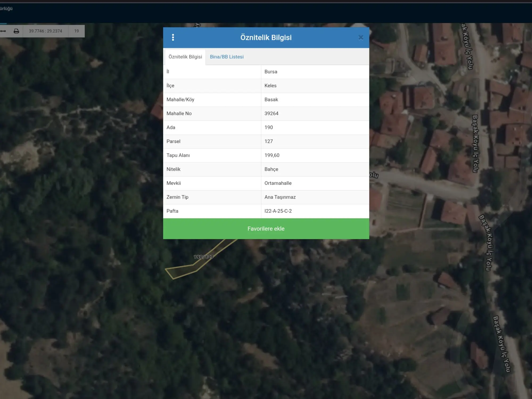Image resolution: width=532 pixels, height=399 pixels.
Task: Click the Nitelik value Bahçe
Action: pos(271,169)
